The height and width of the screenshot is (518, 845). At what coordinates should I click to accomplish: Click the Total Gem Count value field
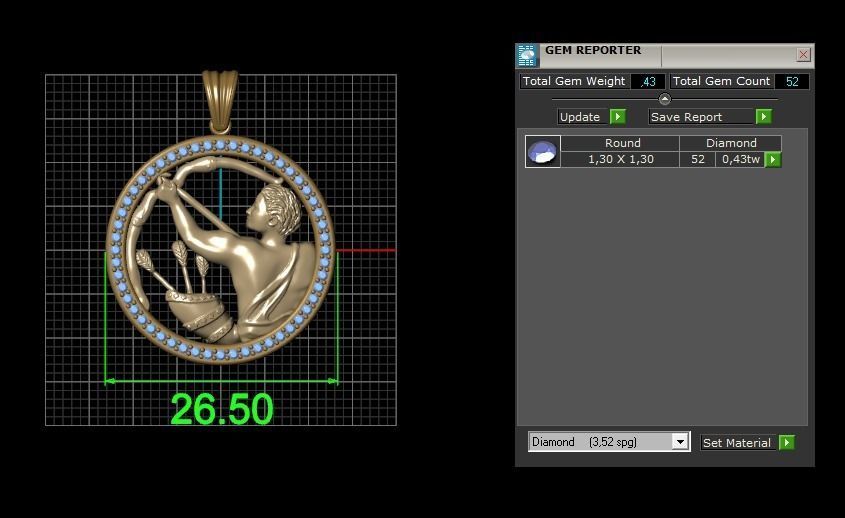coord(792,81)
